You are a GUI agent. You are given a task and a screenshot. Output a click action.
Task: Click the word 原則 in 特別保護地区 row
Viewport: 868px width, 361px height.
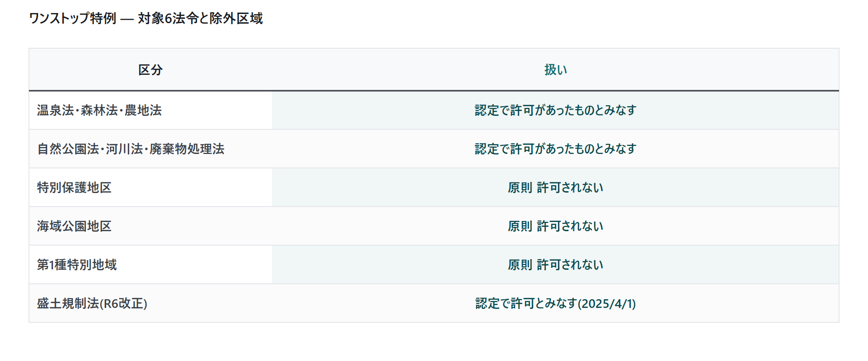tap(520, 187)
